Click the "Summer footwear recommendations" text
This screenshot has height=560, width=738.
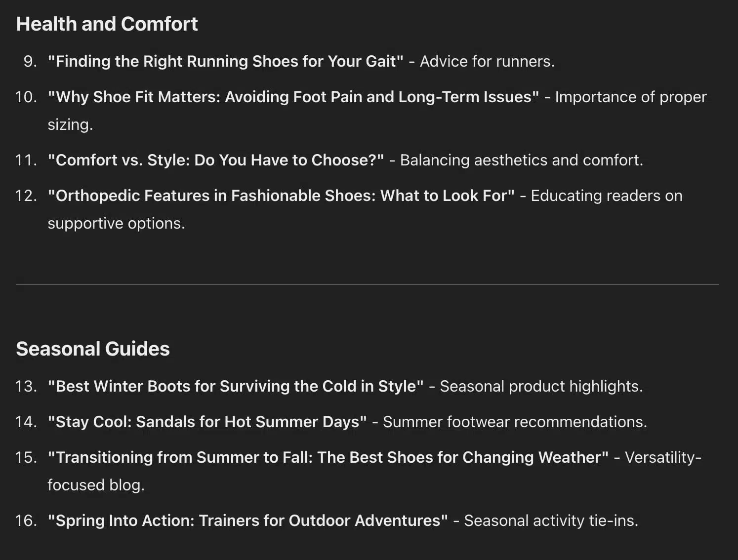click(515, 422)
